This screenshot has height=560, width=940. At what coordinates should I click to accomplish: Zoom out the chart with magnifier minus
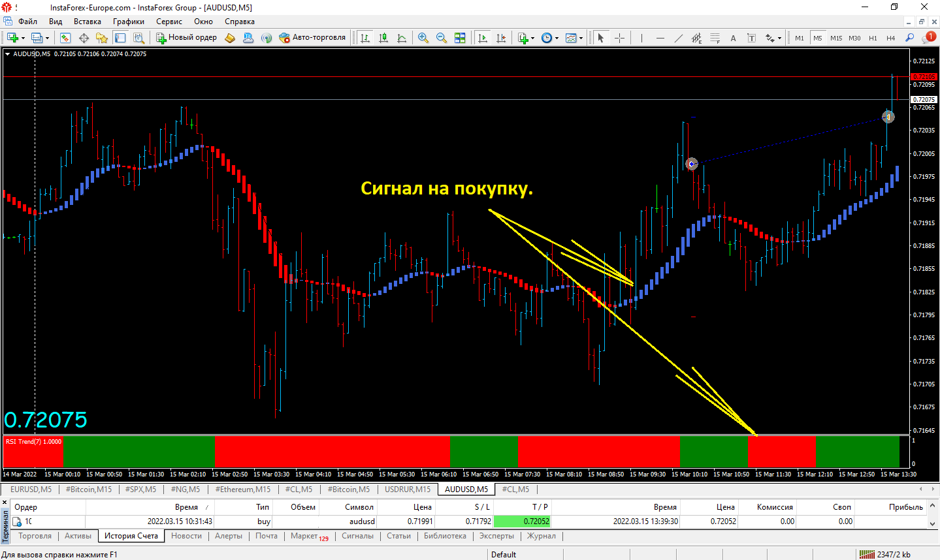(442, 38)
